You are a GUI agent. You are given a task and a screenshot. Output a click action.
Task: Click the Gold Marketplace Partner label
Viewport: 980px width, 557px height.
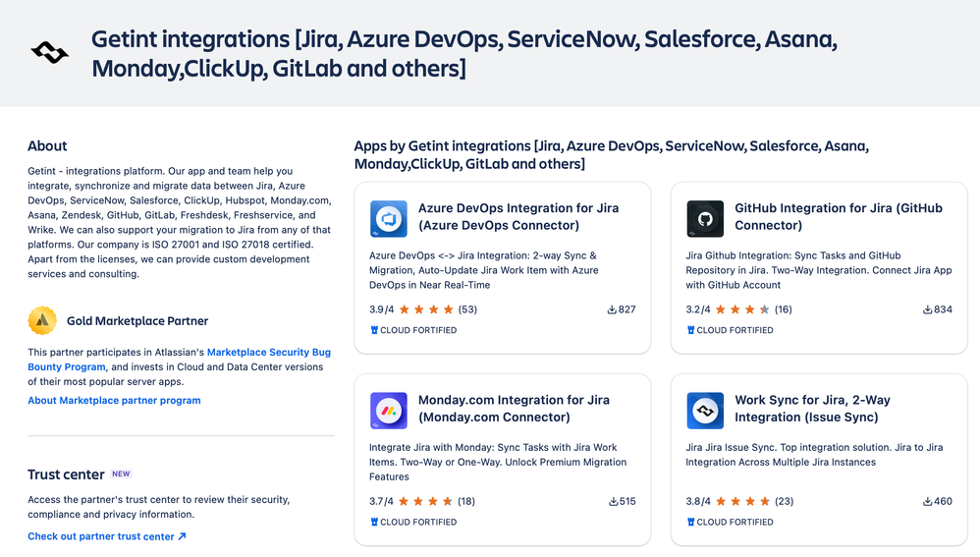coord(137,320)
